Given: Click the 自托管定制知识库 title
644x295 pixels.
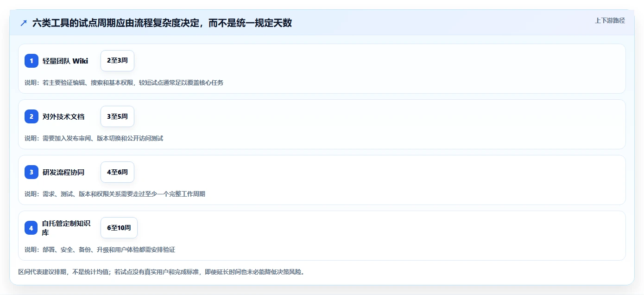Looking at the screenshot, I should click(66, 228).
